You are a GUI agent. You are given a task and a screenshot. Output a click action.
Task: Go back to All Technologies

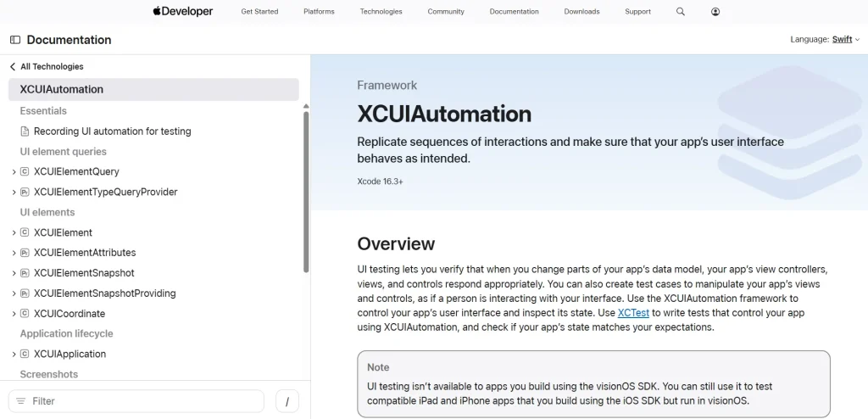pyautogui.click(x=52, y=66)
